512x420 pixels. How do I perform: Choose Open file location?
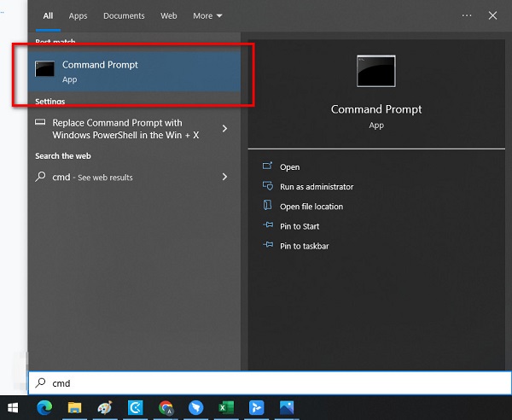[311, 207]
